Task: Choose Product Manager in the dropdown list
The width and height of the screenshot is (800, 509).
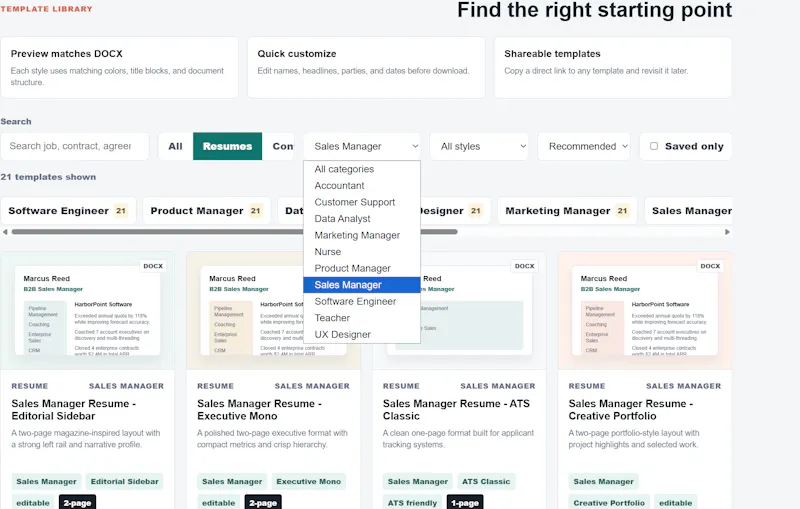Action: pyautogui.click(x=362, y=268)
